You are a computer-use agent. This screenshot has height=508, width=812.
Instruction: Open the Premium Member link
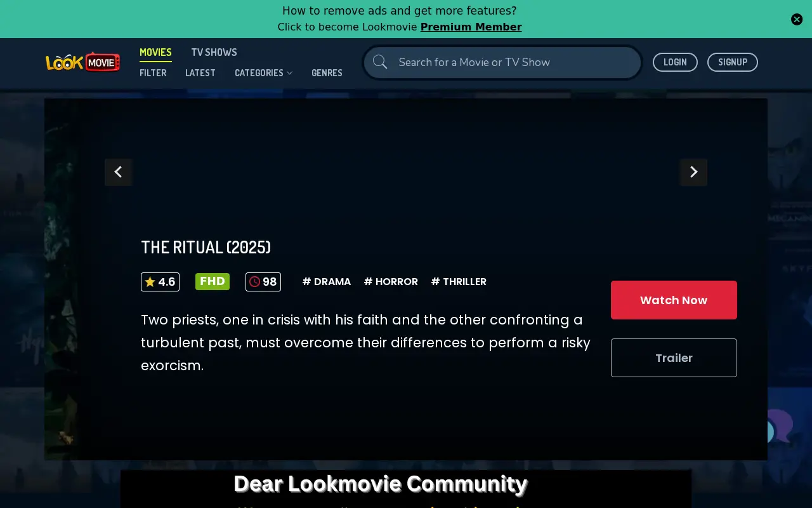pyautogui.click(x=471, y=27)
